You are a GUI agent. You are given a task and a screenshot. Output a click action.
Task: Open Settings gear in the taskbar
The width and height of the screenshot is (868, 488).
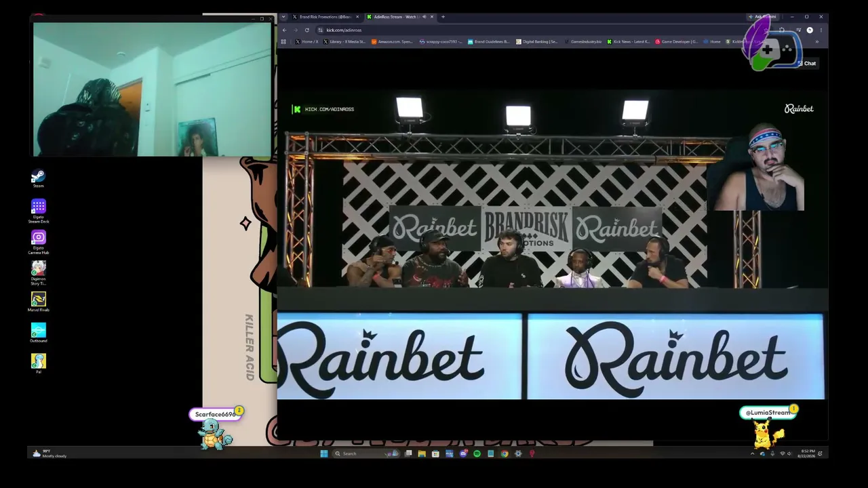pyautogui.click(x=518, y=453)
